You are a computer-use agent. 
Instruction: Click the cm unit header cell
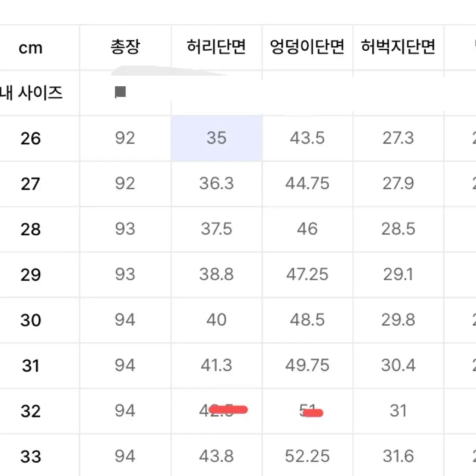click(x=30, y=48)
